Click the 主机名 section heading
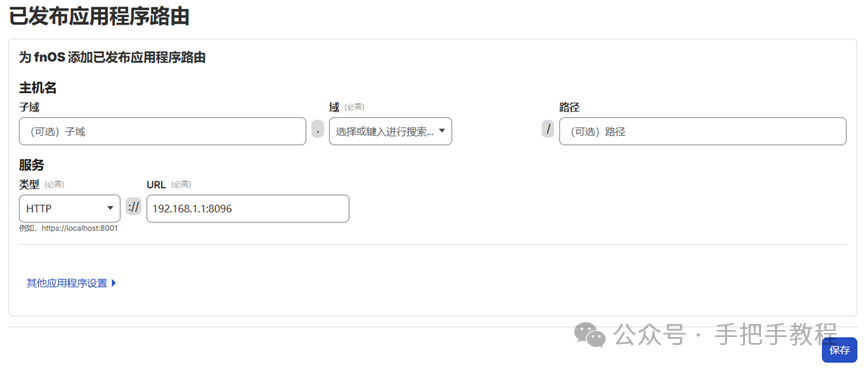Screen dimensions: 865x369 pyautogui.click(x=38, y=87)
